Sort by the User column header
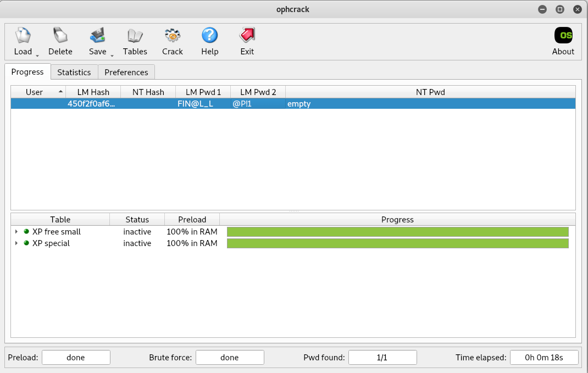Screen dimensions: 588x373 click(x=34, y=92)
